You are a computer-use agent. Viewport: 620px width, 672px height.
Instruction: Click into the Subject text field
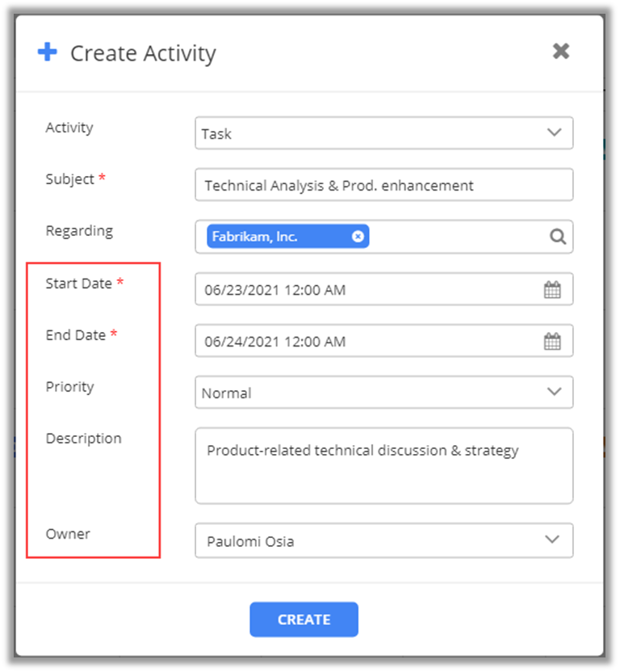[383, 185]
